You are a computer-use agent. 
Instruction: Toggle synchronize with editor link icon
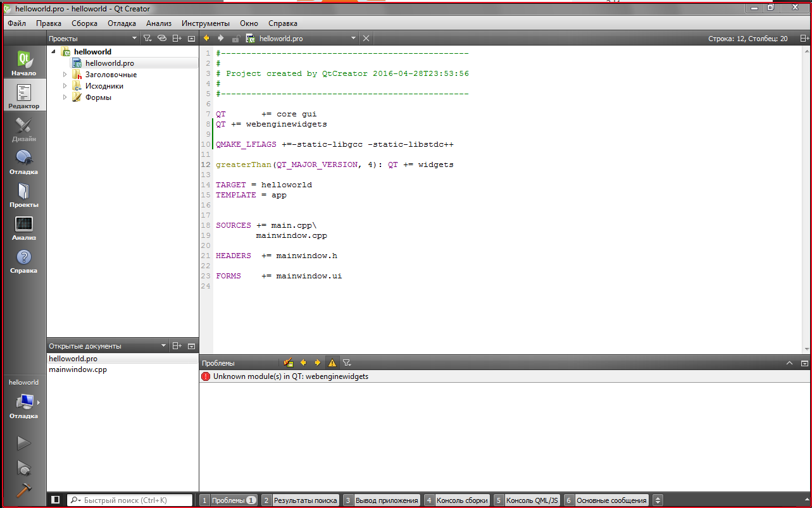tap(162, 39)
